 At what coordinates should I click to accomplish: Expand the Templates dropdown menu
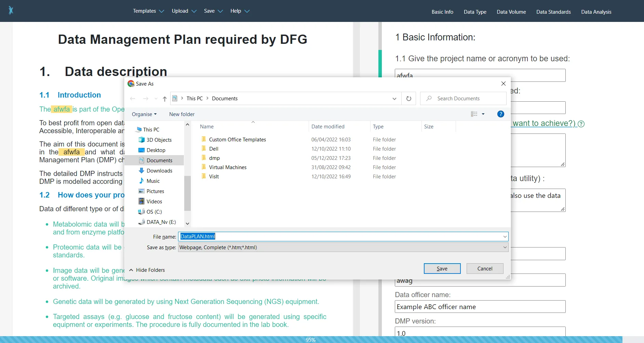click(148, 11)
